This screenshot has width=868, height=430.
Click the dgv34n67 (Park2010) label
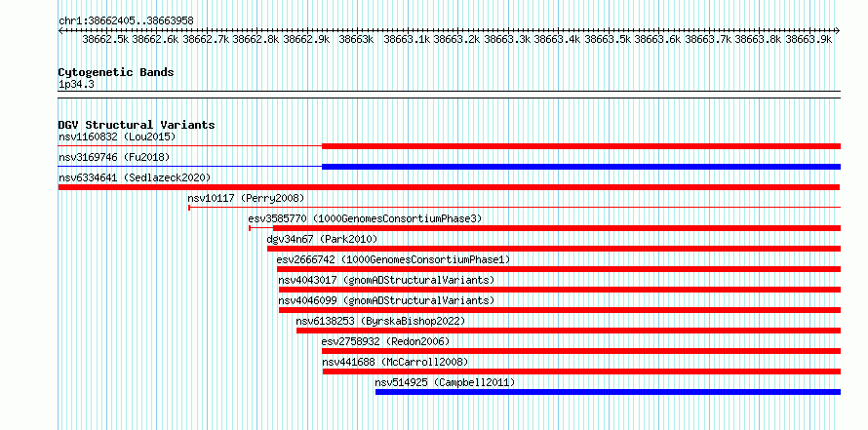pos(322,239)
